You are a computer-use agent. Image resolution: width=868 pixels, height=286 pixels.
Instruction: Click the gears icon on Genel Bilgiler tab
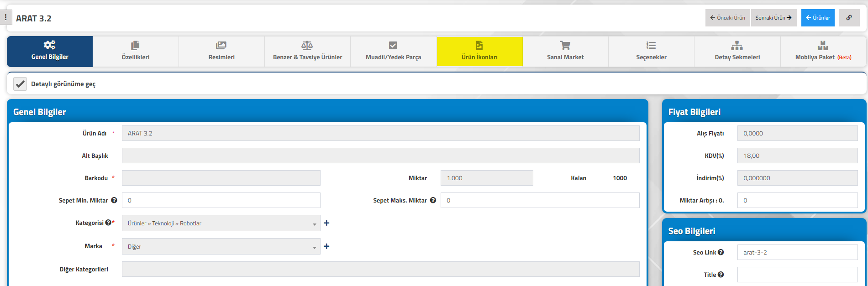(x=49, y=45)
